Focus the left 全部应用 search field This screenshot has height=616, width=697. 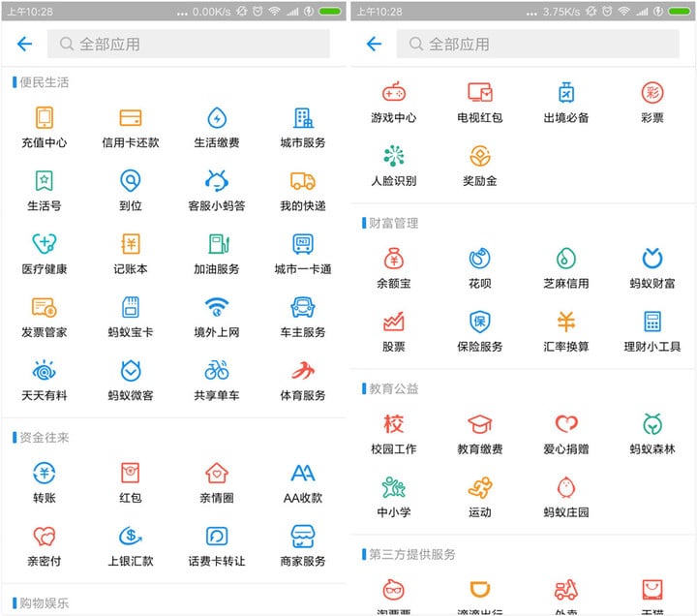(189, 44)
